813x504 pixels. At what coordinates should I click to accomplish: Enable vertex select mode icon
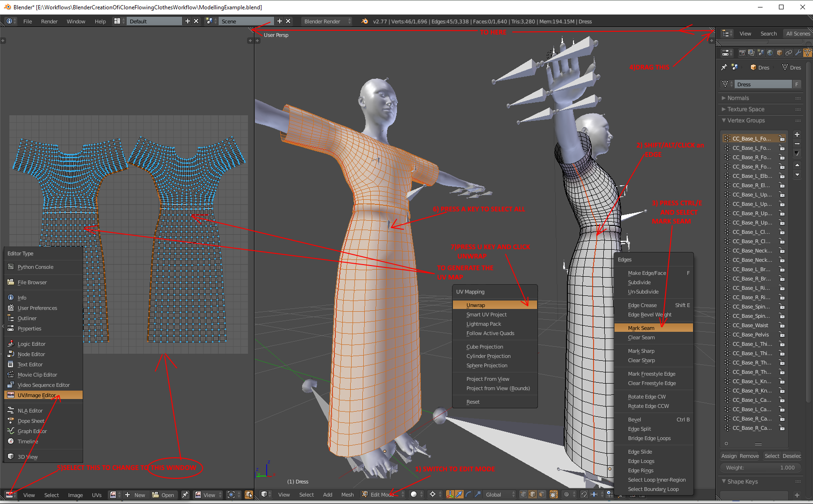pyautogui.click(x=523, y=494)
